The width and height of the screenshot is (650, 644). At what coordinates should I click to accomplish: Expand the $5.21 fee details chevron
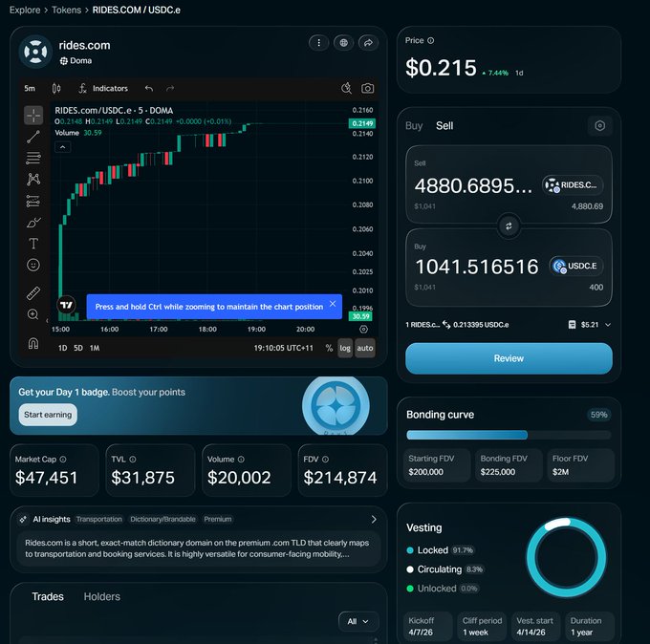click(608, 325)
